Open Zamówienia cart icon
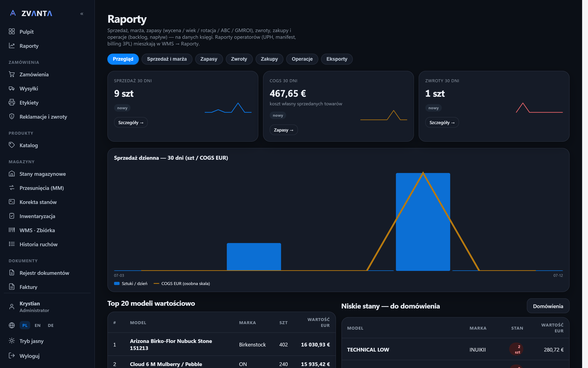Image resolution: width=588 pixels, height=368 pixels. pyautogui.click(x=12, y=74)
